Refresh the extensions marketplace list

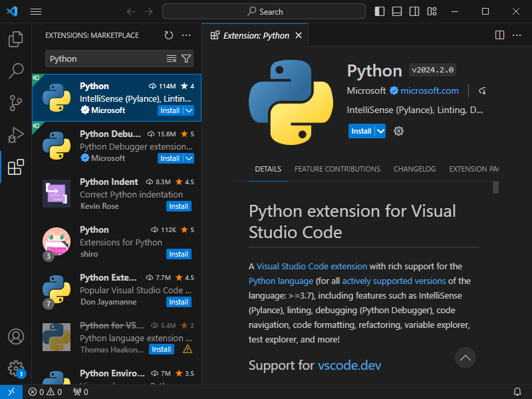(169, 35)
